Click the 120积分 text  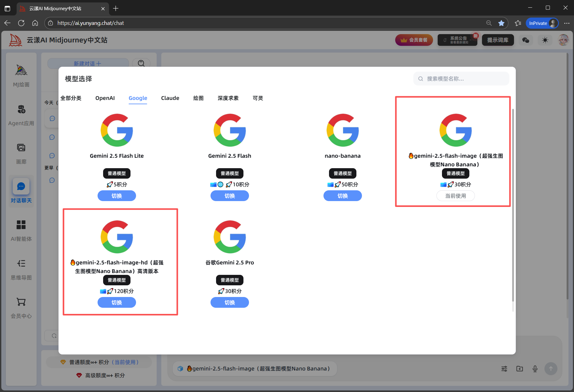tap(124, 291)
